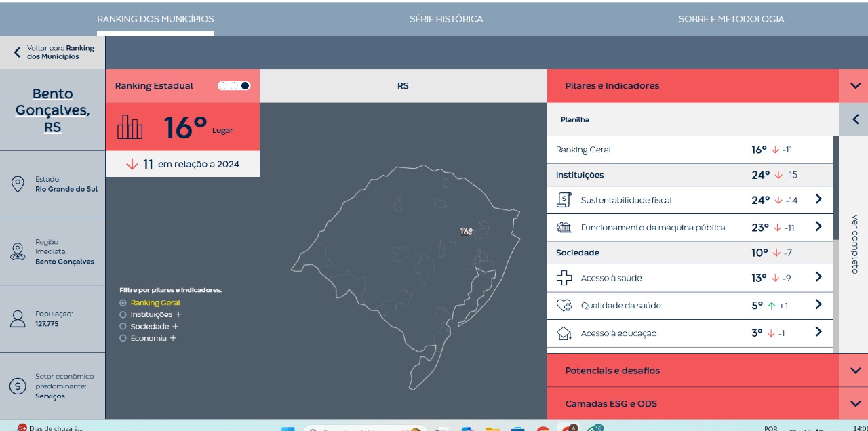Image resolution: width=868 pixels, height=431 pixels.
Task: Open the Série Histórica tab
Action: (446, 19)
